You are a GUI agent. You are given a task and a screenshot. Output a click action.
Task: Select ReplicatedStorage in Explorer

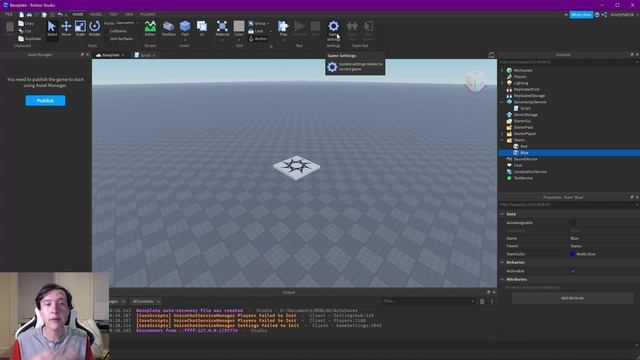529,96
